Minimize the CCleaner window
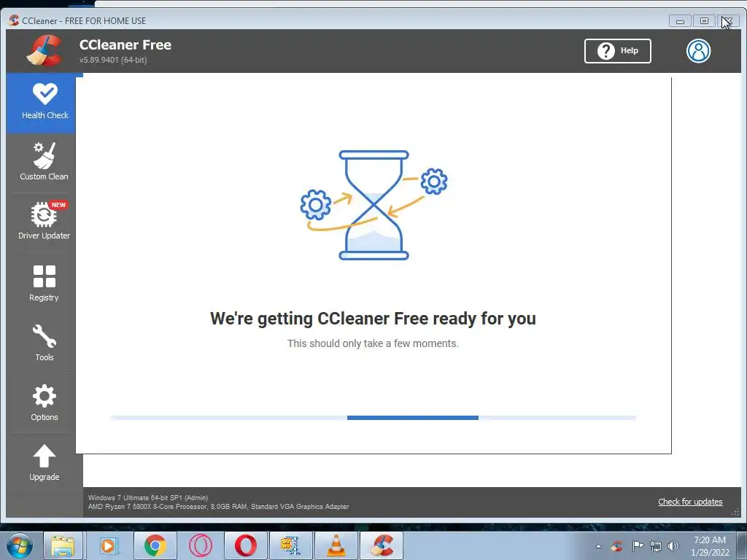747x560 pixels. click(680, 21)
